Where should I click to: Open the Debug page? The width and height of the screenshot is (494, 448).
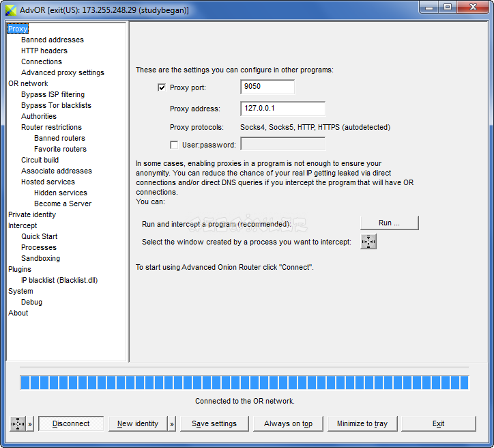click(x=31, y=302)
